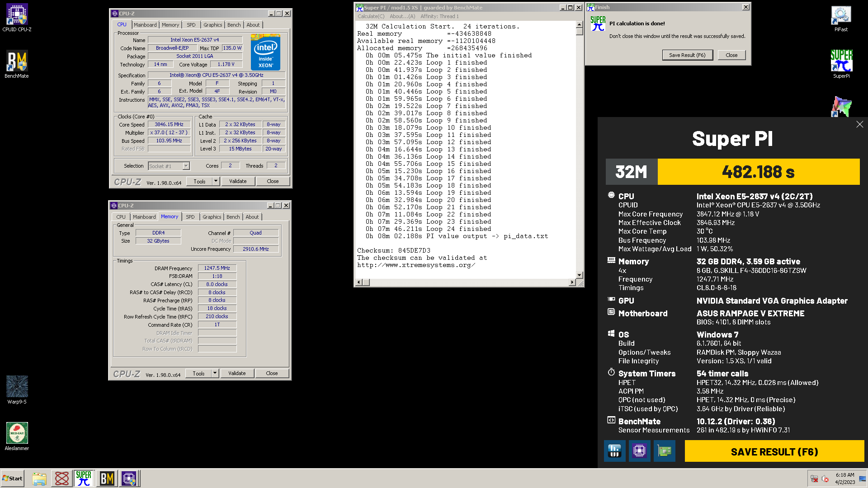Click the taskbar clock showing 6:18 AM
Image resolution: width=868 pixels, height=488 pixels.
845,479
